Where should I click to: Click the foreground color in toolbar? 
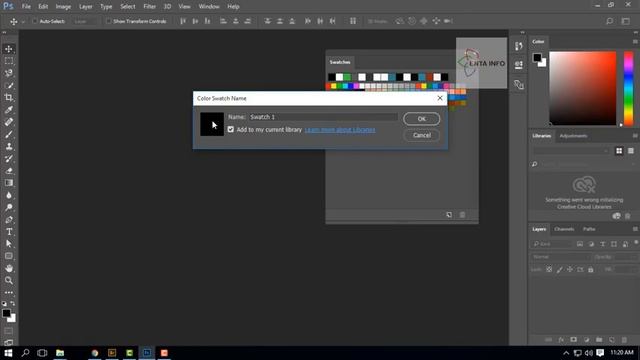6,313
